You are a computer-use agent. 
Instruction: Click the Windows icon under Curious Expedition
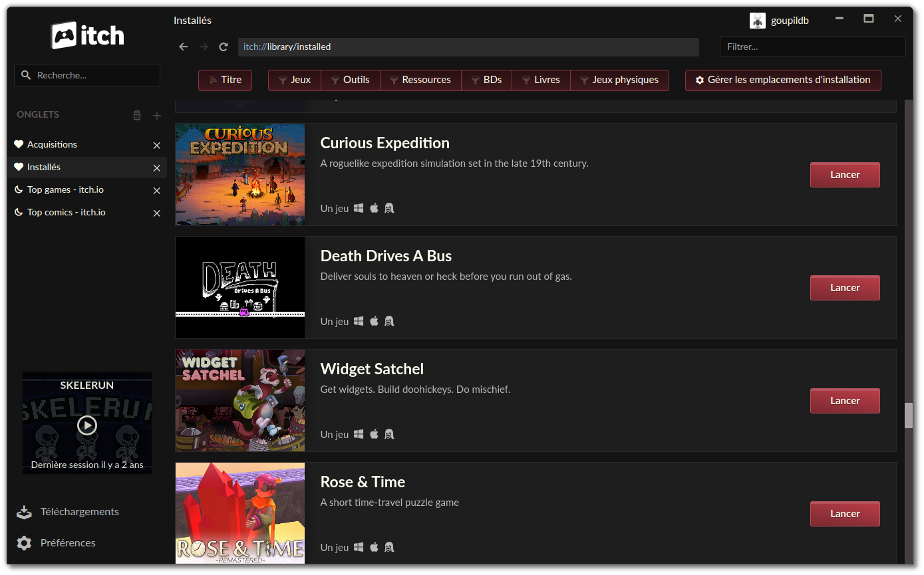click(359, 207)
